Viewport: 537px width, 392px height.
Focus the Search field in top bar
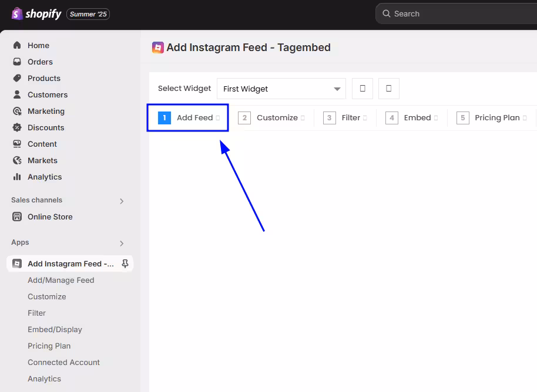click(x=456, y=13)
